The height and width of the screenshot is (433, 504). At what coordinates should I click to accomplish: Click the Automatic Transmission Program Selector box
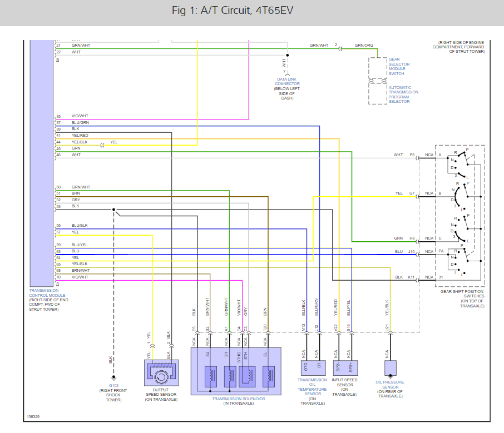378,93
